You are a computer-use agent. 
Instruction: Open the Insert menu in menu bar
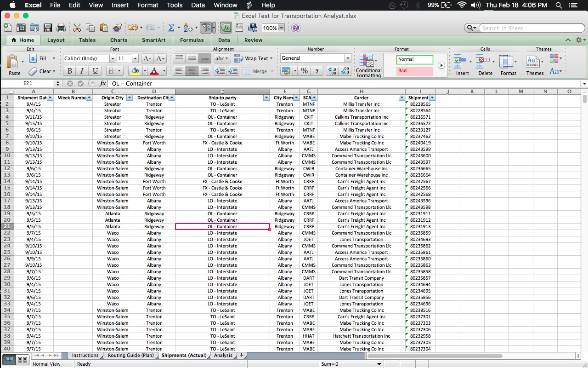(x=120, y=5)
